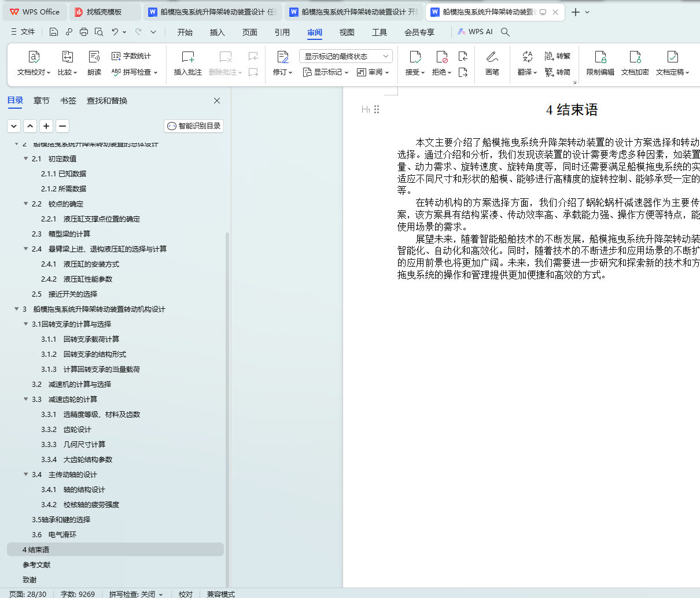
Task: Select 3.6 电气滑环 outline entry
Action: point(54,534)
